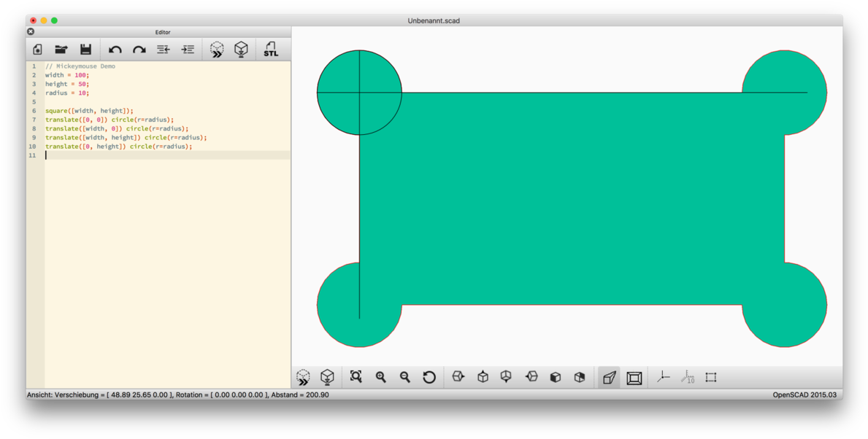Create a new file from editor toolbar

[38, 50]
